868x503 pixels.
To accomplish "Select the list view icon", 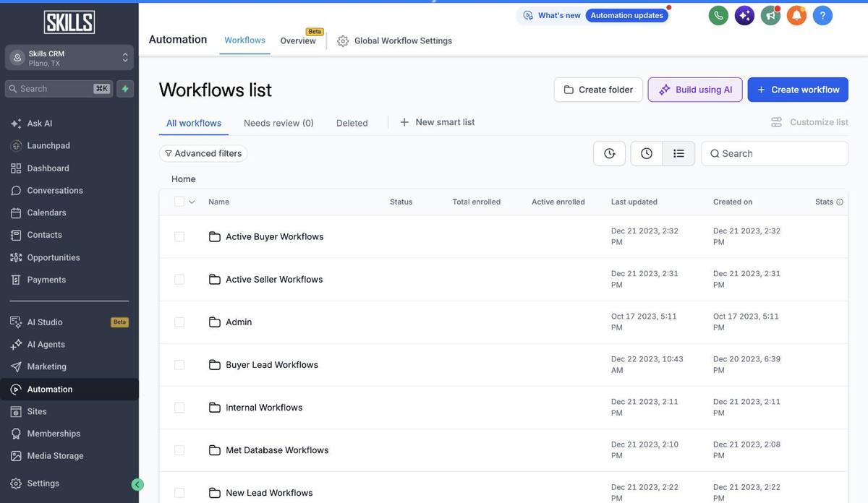I will [x=678, y=153].
